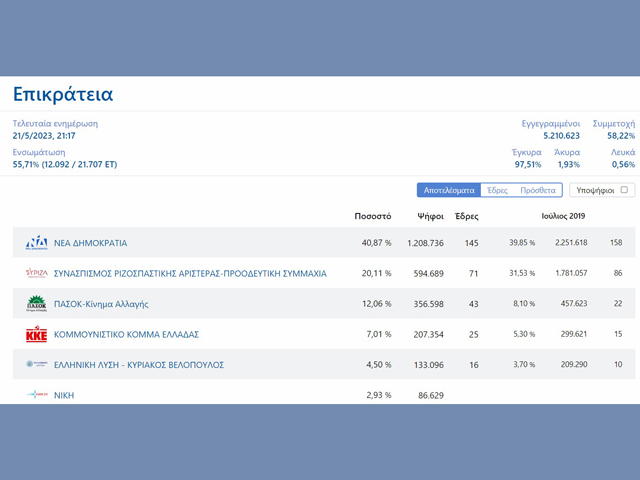This screenshot has height=480, width=640.
Task: Click the Ελληνική Λύση party logo
Action: pos(36,365)
